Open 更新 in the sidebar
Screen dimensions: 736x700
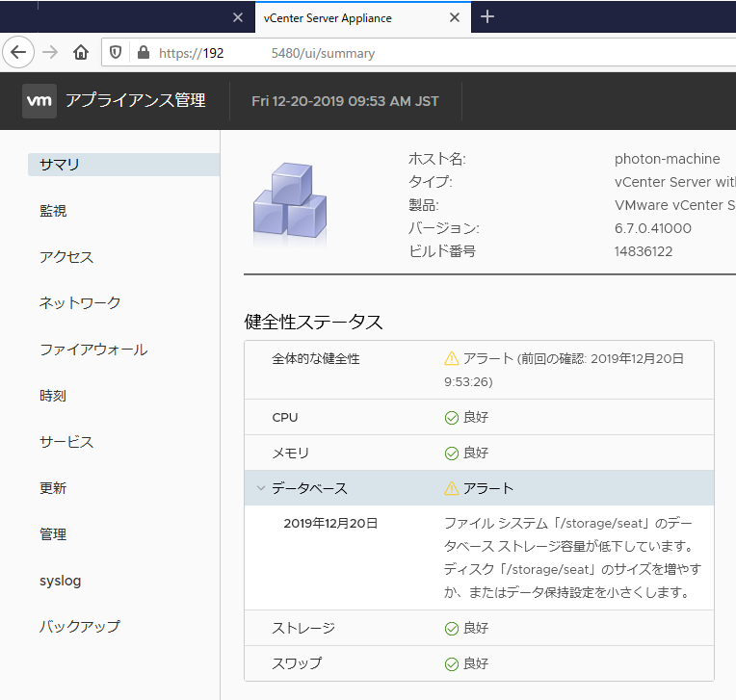(53, 488)
